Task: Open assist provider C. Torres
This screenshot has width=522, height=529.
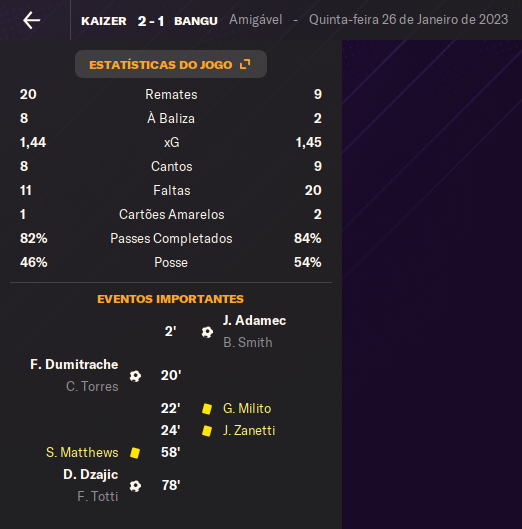Action: [92, 387]
